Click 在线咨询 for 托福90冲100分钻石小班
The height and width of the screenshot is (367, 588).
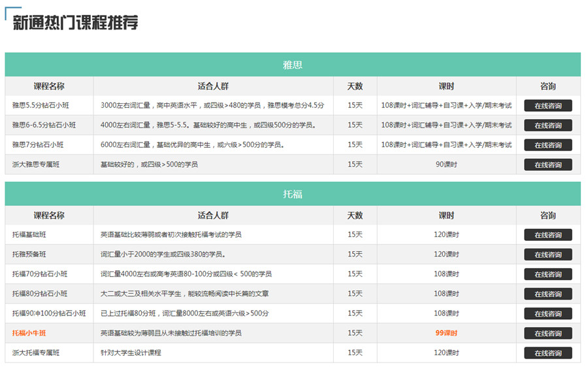547,313
